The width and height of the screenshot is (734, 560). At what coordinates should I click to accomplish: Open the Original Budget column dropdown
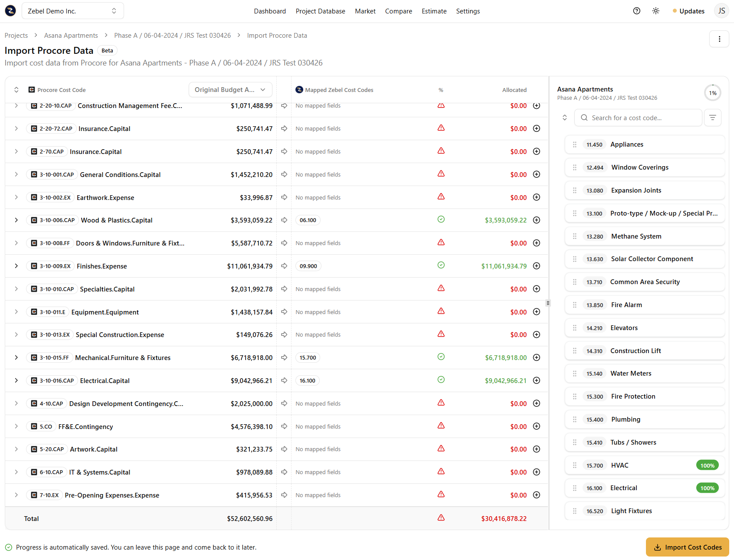(230, 90)
